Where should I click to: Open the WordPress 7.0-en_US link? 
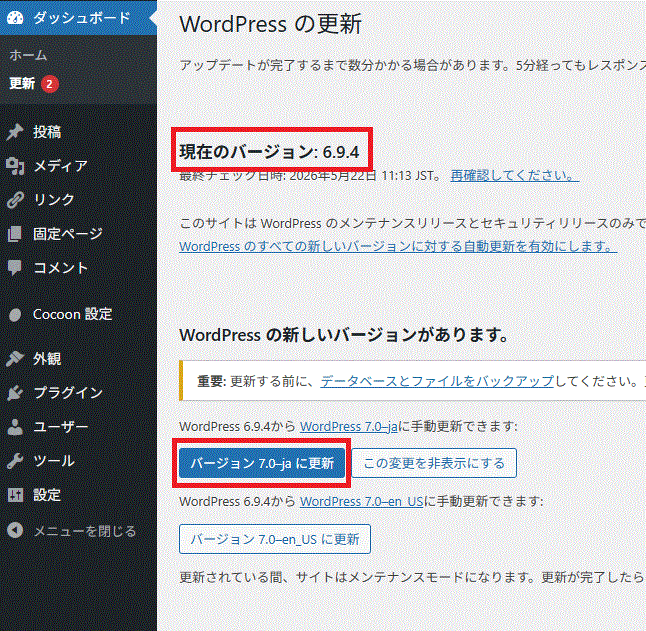click(361, 502)
